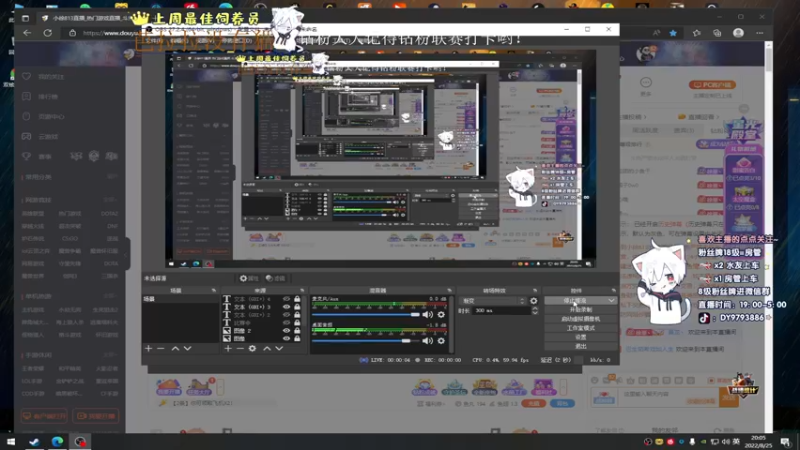Remove selected scene with minus icon

(161, 348)
